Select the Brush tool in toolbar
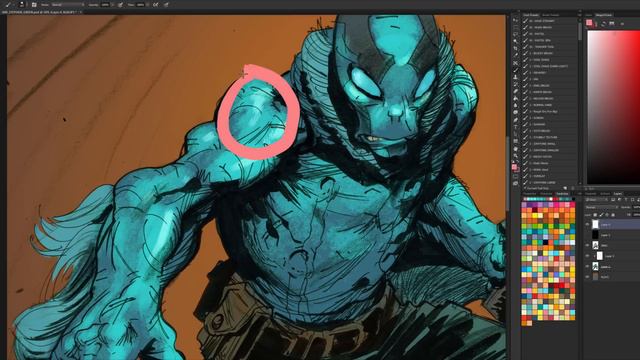The height and width of the screenshot is (360, 640). [x=516, y=70]
